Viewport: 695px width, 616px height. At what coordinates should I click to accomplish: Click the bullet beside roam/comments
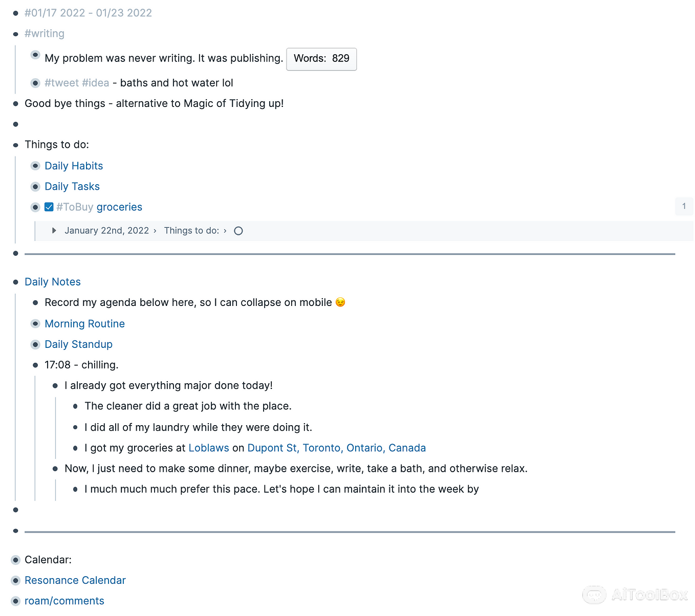pos(15,601)
